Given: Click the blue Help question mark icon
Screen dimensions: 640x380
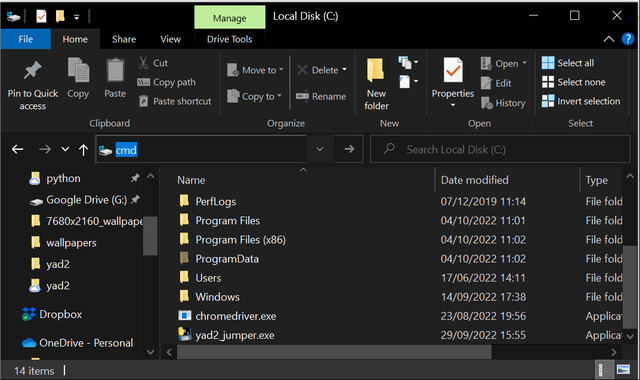Looking at the screenshot, I should pos(627,39).
